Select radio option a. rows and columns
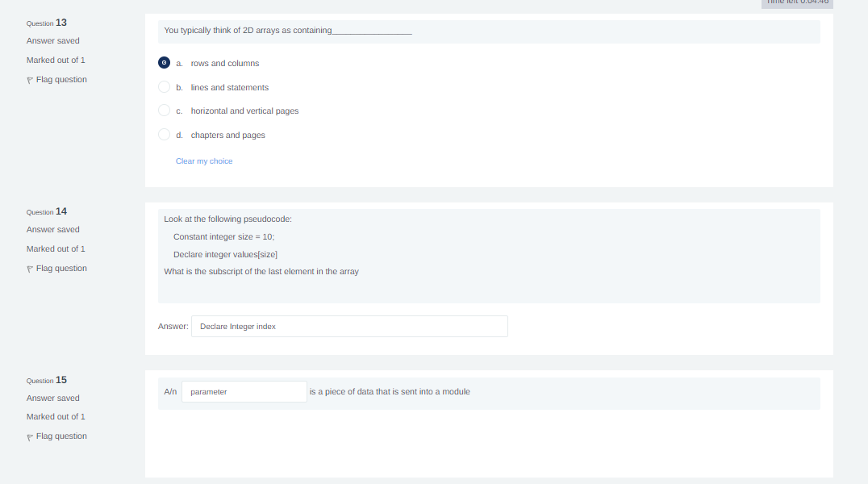This screenshot has width=868, height=484. coord(164,63)
